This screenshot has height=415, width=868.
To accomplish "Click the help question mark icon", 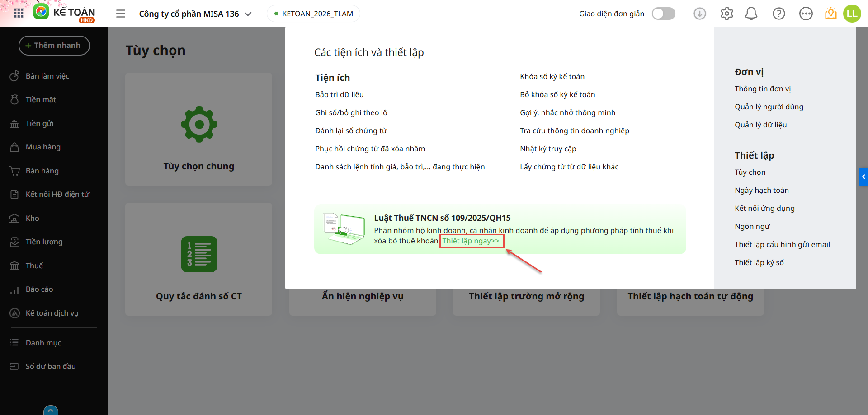I will point(778,14).
